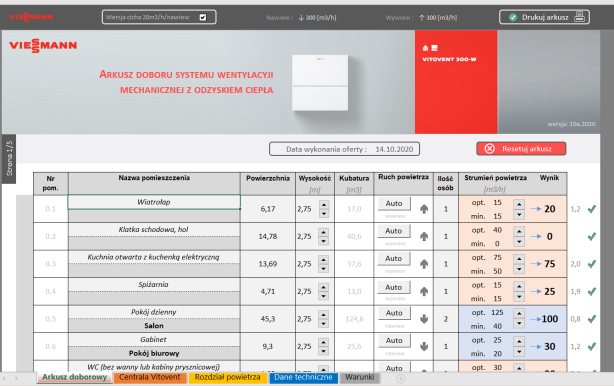The height and width of the screenshot is (386, 614).
Task: Click exhaust up-arrow icon in Kuchnia row
Action: tap(424, 264)
